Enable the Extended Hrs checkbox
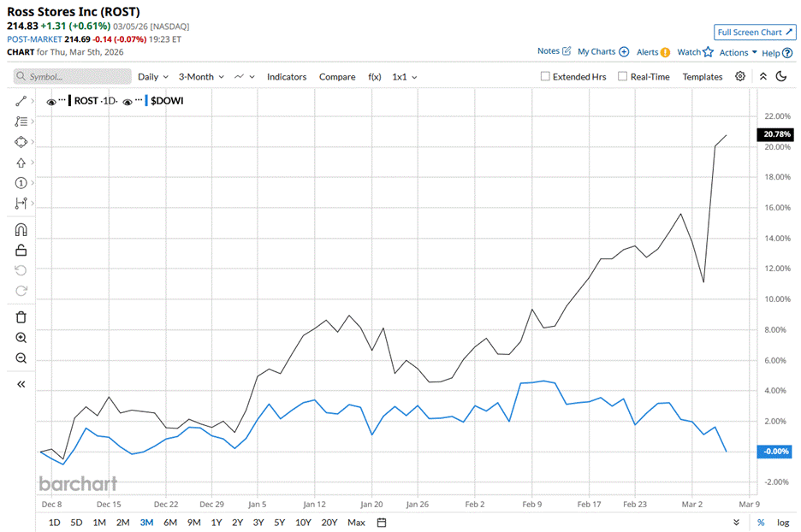This screenshot has width=801, height=532. click(x=545, y=76)
